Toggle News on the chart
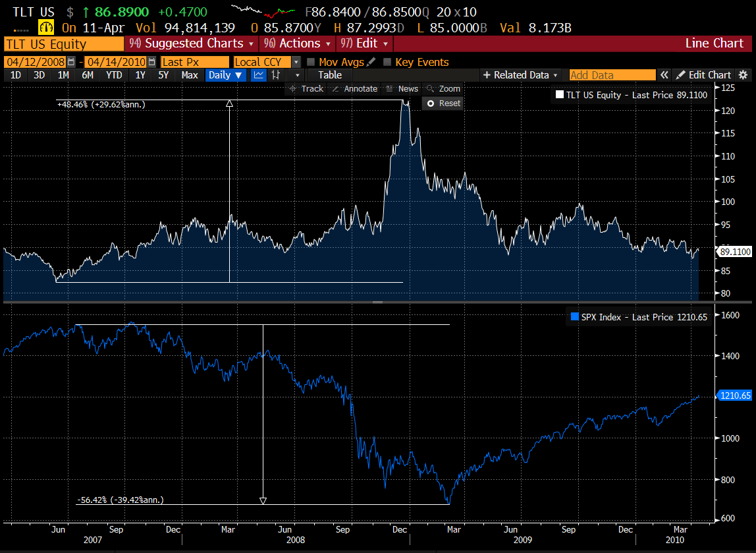This screenshot has width=756, height=553. pos(402,89)
